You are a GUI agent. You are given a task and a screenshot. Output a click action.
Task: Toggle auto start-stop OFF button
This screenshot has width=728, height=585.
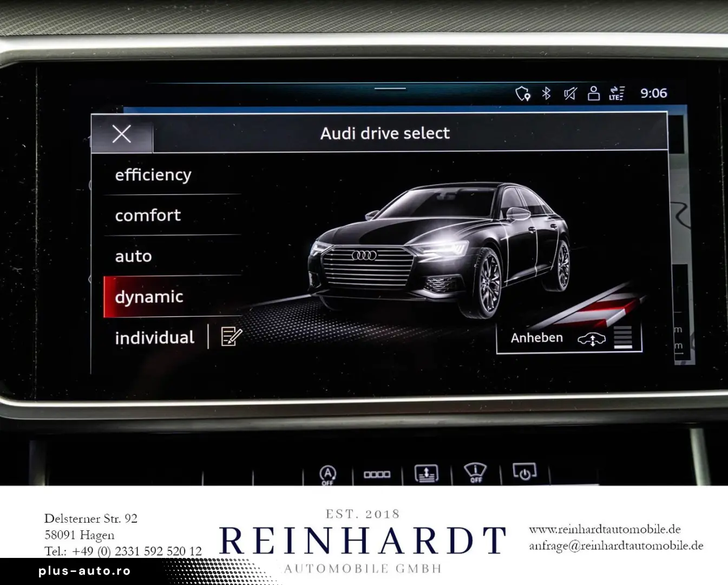tap(327, 474)
